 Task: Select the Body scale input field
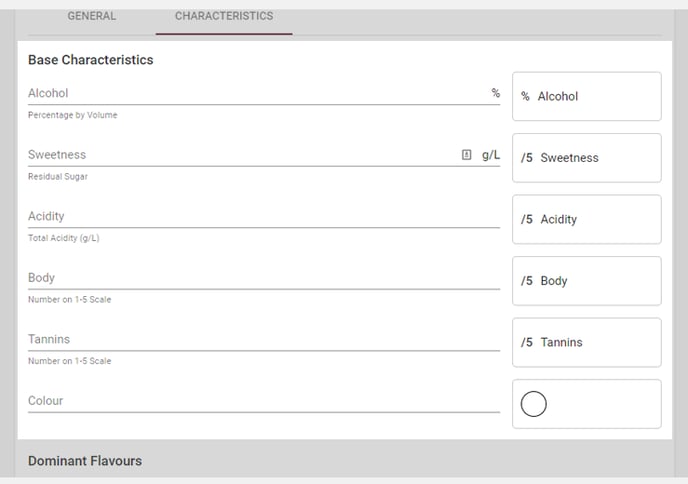coord(264,278)
